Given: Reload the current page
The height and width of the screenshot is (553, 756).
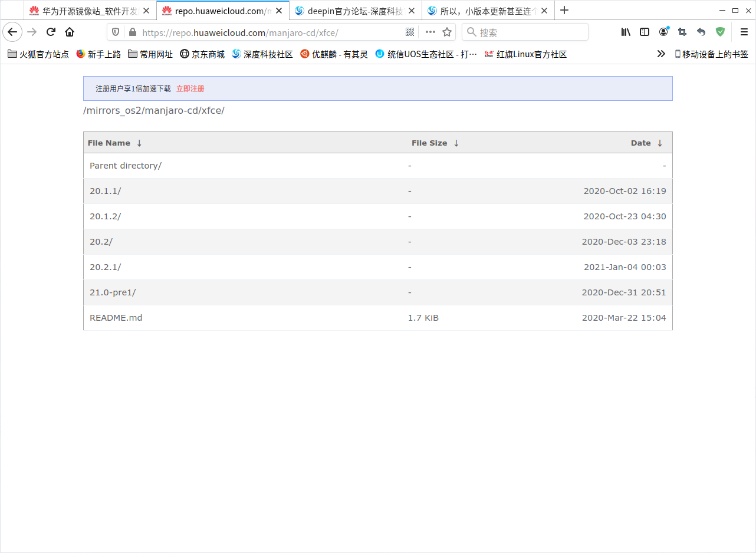Looking at the screenshot, I should (51, 32).
